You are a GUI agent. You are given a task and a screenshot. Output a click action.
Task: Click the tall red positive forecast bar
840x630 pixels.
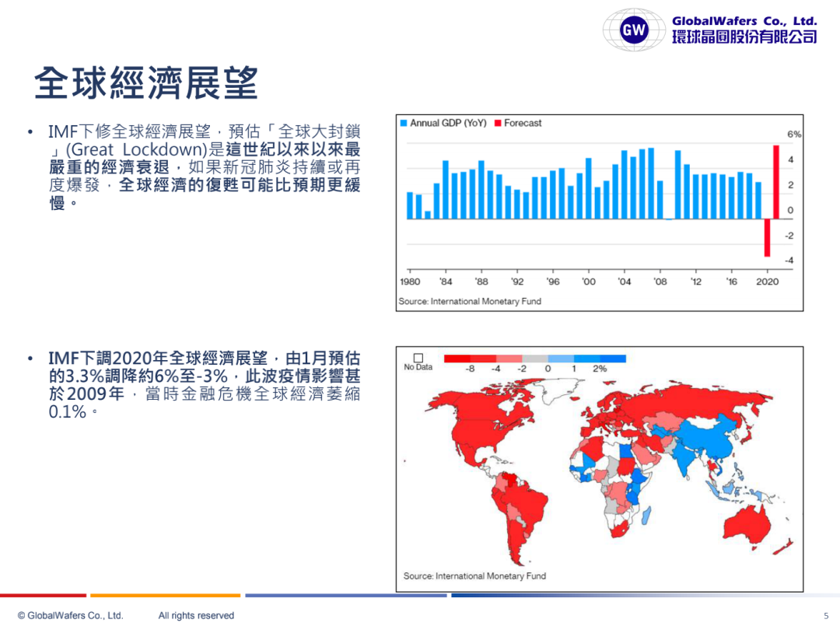coord(775,182)
